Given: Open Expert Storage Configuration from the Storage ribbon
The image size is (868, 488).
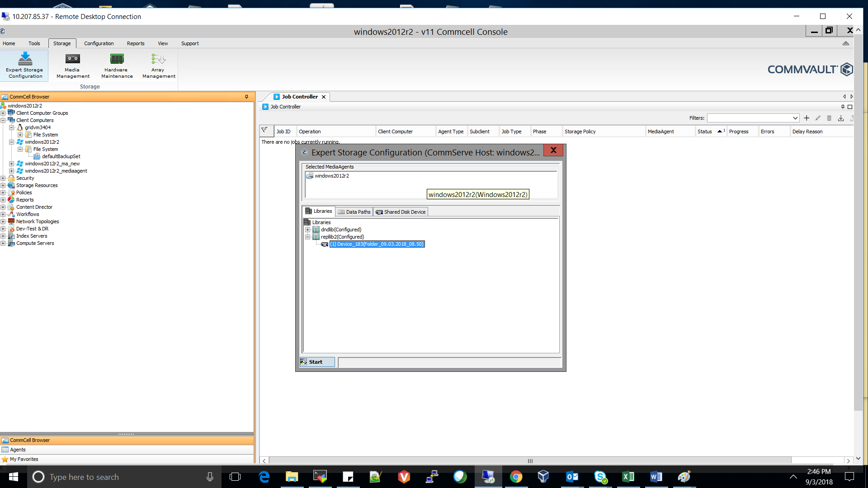Looking at the screenshot, I should pos(24,65).
